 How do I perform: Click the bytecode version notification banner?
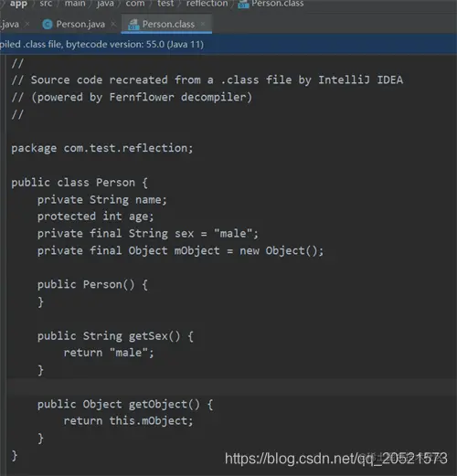click(x=228, y=44)
